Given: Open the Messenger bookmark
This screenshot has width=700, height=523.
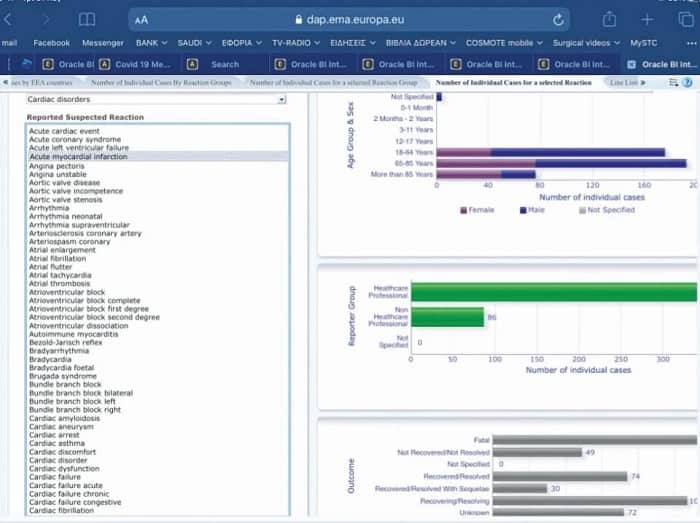Looking at the screenshot, I should [x=103, y=43].
